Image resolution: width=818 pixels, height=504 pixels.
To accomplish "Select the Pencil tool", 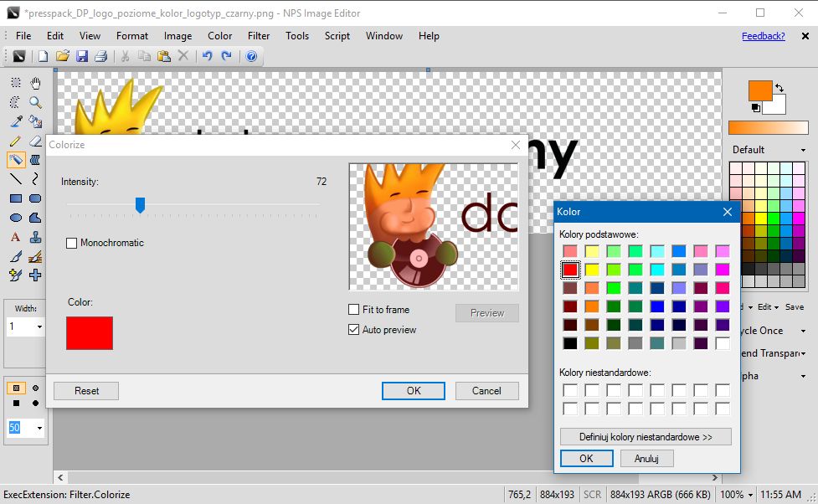I will tap(16, 141).
